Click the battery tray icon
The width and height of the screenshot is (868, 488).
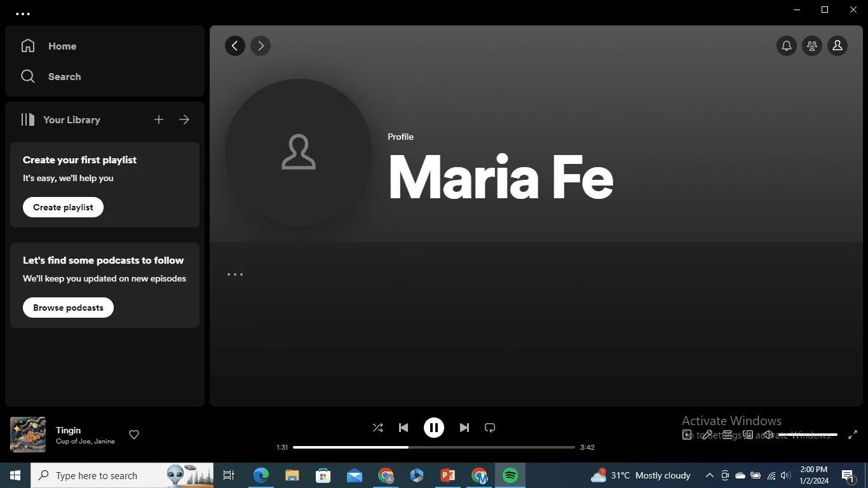(756, 475)
